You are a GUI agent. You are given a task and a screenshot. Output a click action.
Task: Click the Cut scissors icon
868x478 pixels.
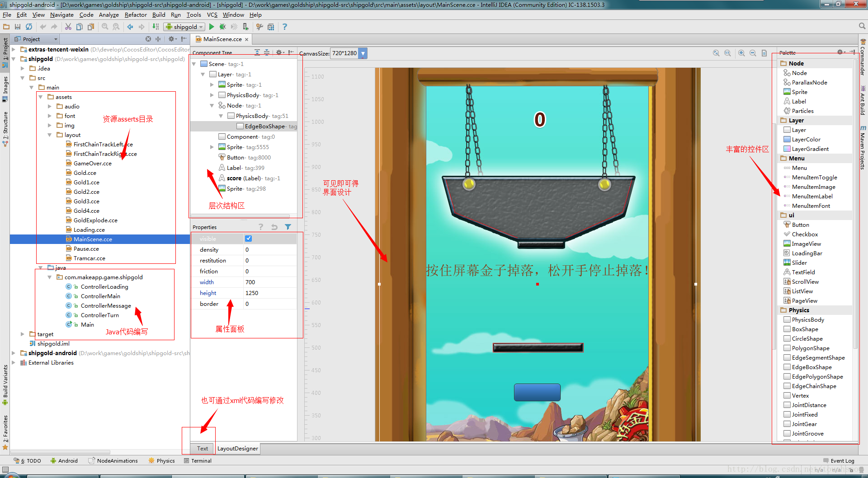[x=68, y=27]
